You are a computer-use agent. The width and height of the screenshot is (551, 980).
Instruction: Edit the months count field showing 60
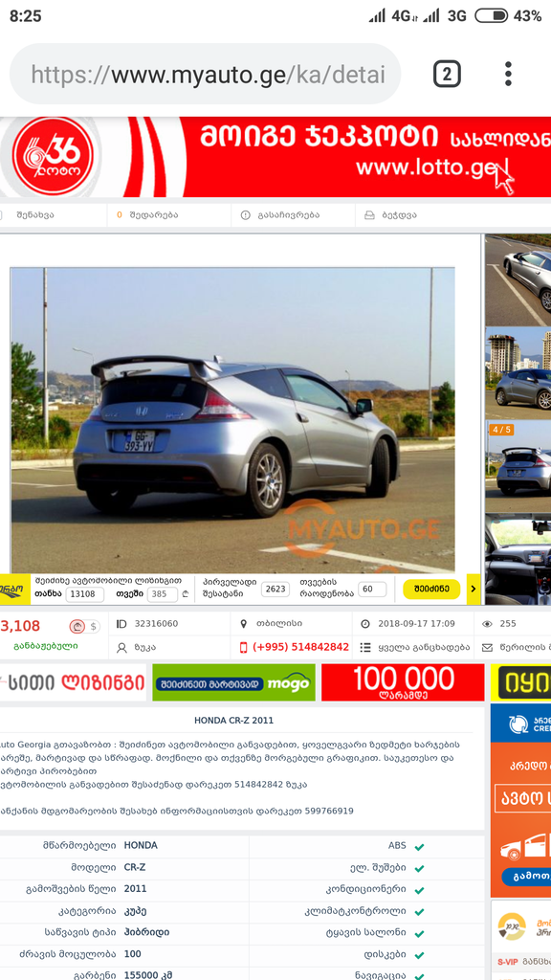[372, 589]
